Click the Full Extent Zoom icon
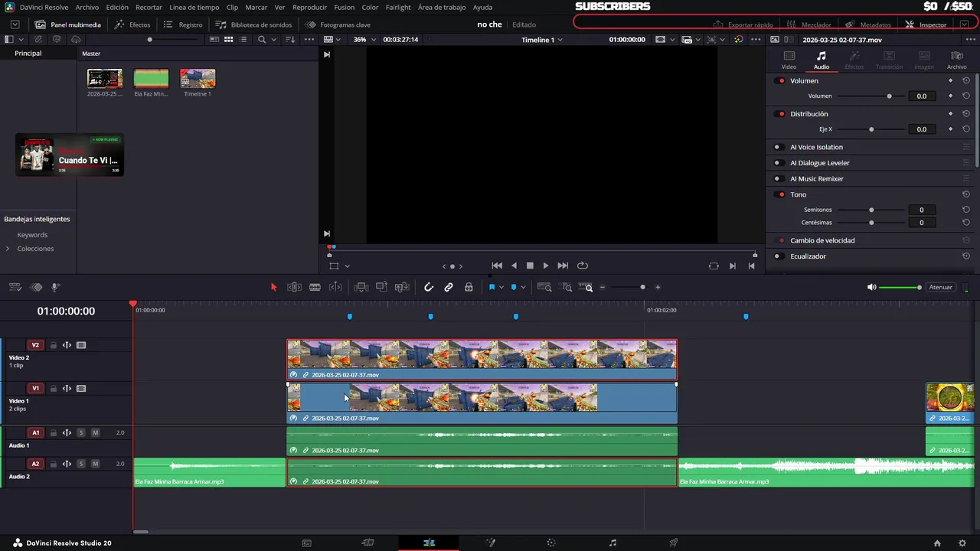Screen dimensions: 980x551 point(544,287)
